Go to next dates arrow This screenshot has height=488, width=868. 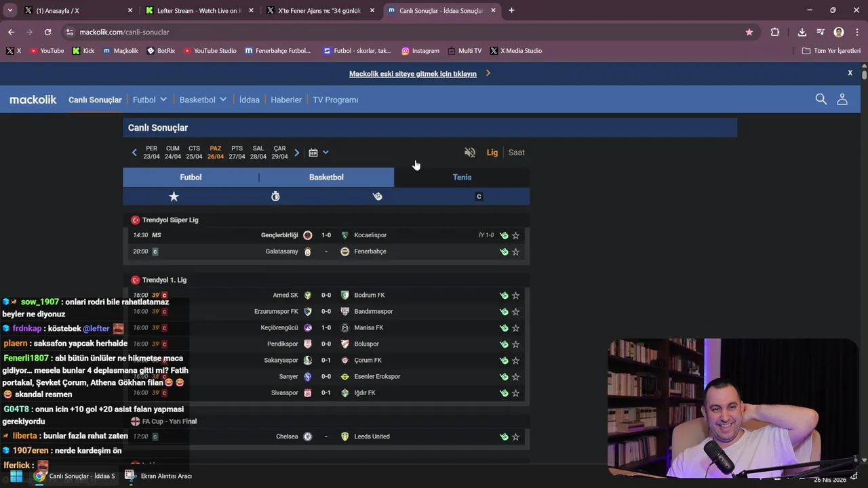(x=296, y=152)
